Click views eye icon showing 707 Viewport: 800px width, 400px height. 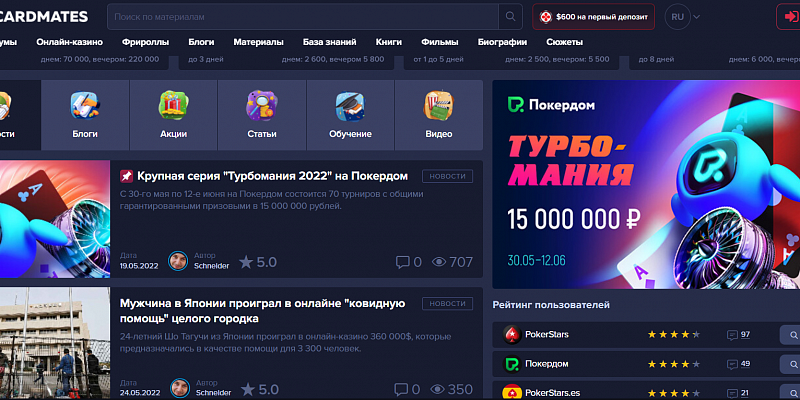click(x=439, y=262)
